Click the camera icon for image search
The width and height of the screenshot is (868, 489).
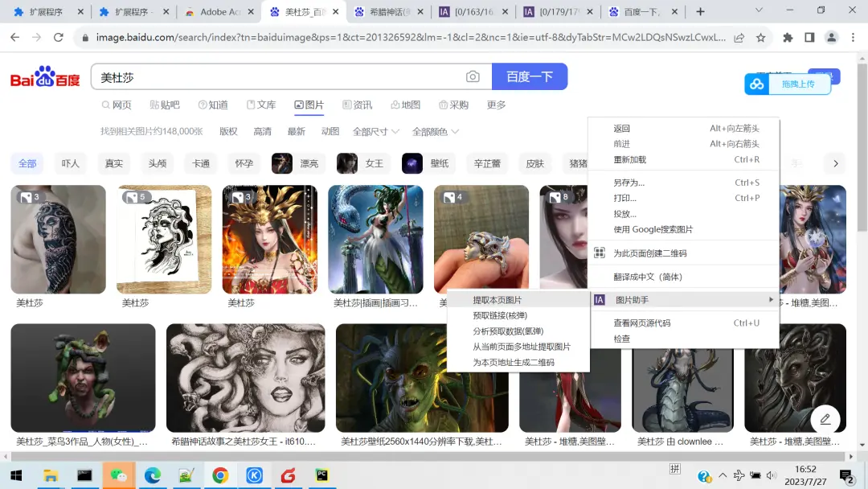(x=473, y=76)
